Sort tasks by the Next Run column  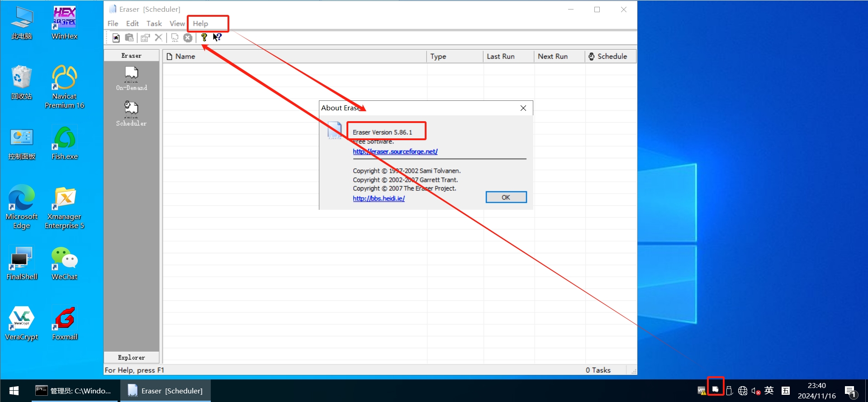560,57
